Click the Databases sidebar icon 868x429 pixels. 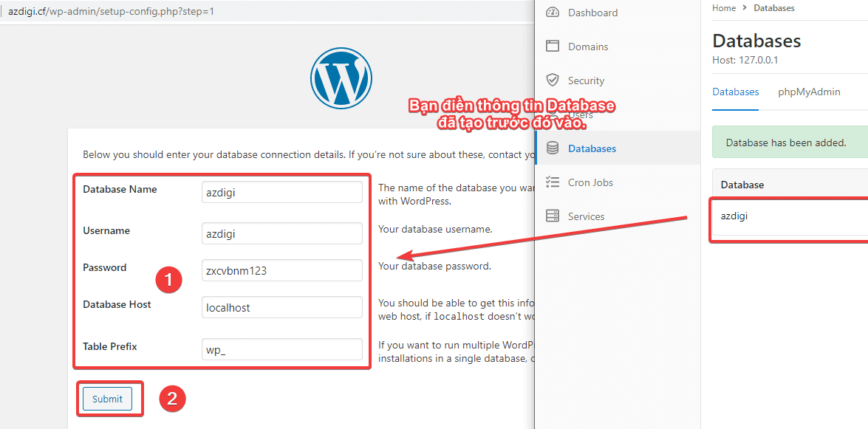(x=553, y=147)
